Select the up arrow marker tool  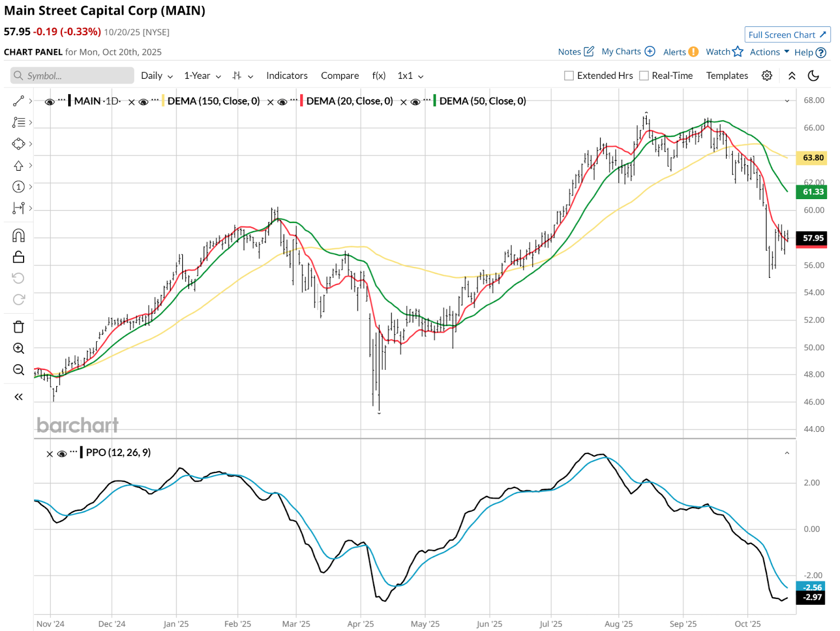[18, 165]
